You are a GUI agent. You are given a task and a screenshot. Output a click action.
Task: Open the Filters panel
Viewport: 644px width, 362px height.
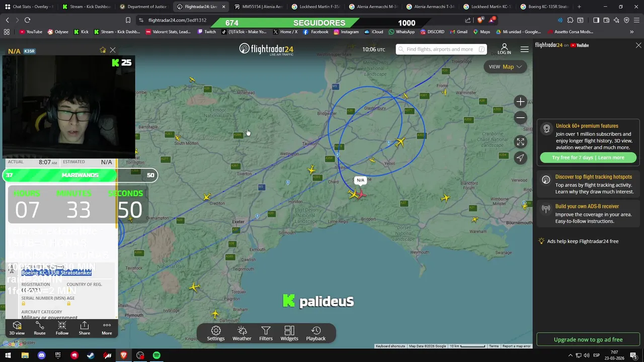266,333
